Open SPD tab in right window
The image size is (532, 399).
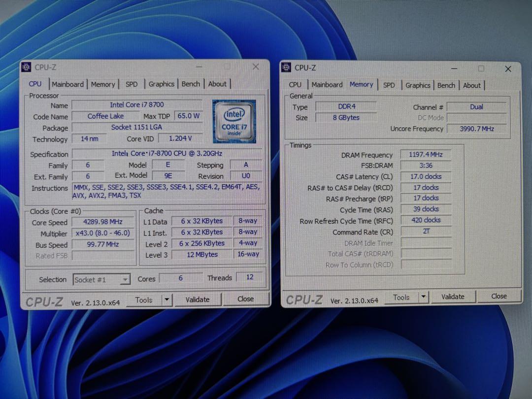(x=389, y=85)
